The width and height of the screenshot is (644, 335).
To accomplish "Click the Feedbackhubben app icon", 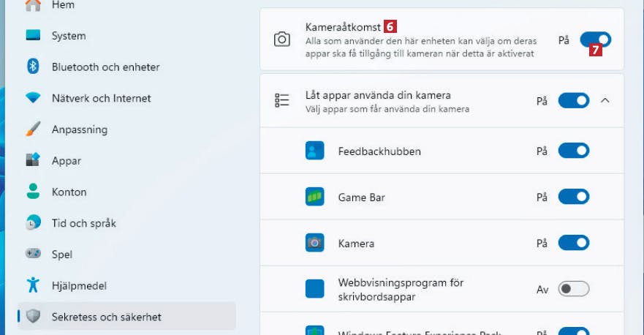I will [314, 151].
